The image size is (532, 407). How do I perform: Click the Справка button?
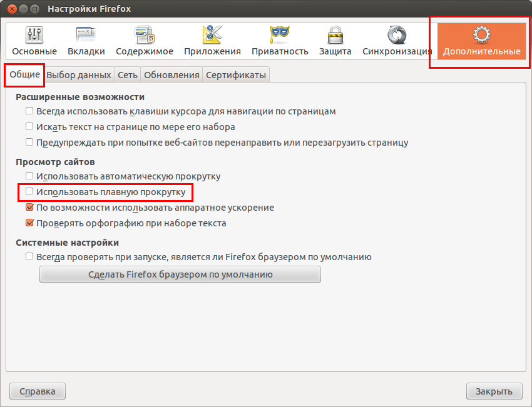click(x=38, y=391)
